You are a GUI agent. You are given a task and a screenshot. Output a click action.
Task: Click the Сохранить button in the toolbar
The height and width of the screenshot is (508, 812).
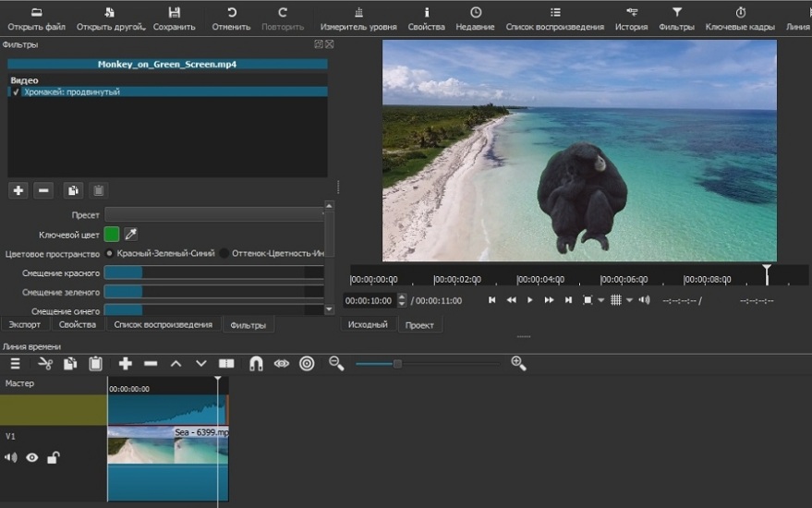[174, 18]
